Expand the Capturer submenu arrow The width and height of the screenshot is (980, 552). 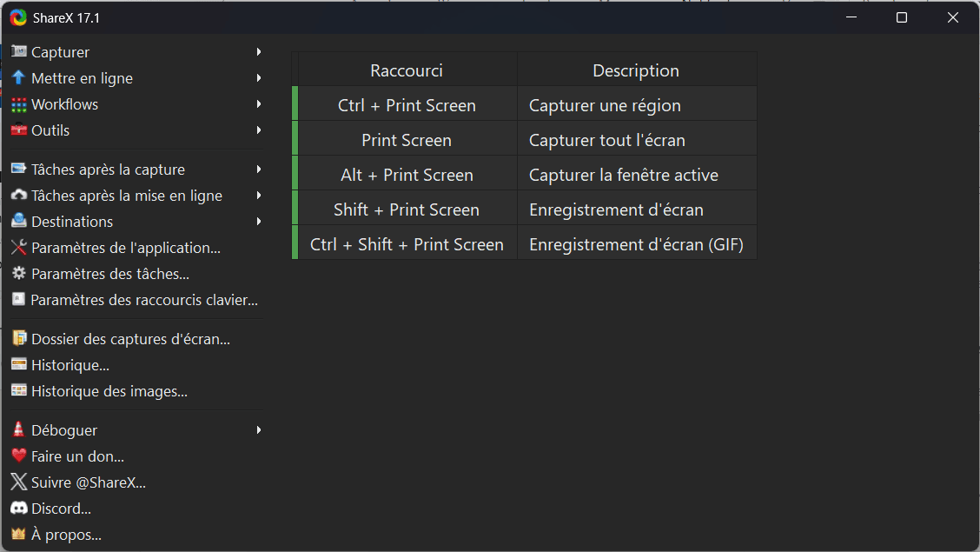point(259,52)
